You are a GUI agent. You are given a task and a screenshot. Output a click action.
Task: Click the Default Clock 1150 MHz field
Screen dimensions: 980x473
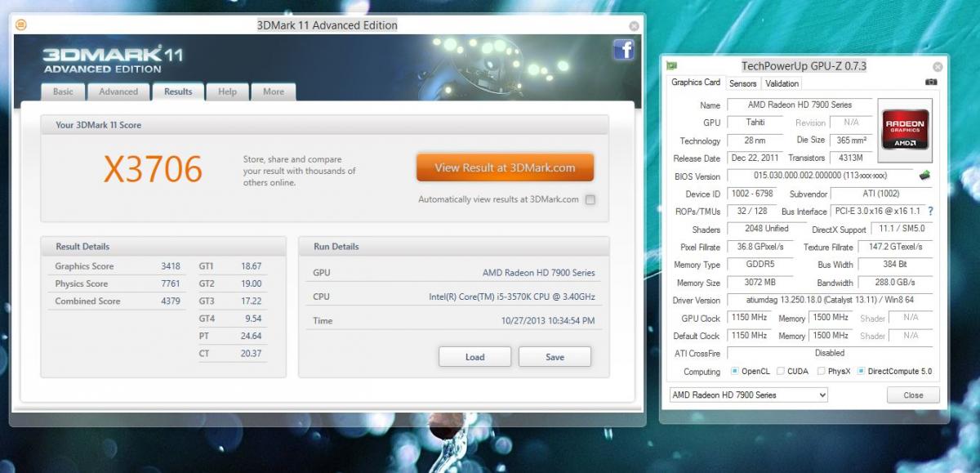click(x=748, y=336)
